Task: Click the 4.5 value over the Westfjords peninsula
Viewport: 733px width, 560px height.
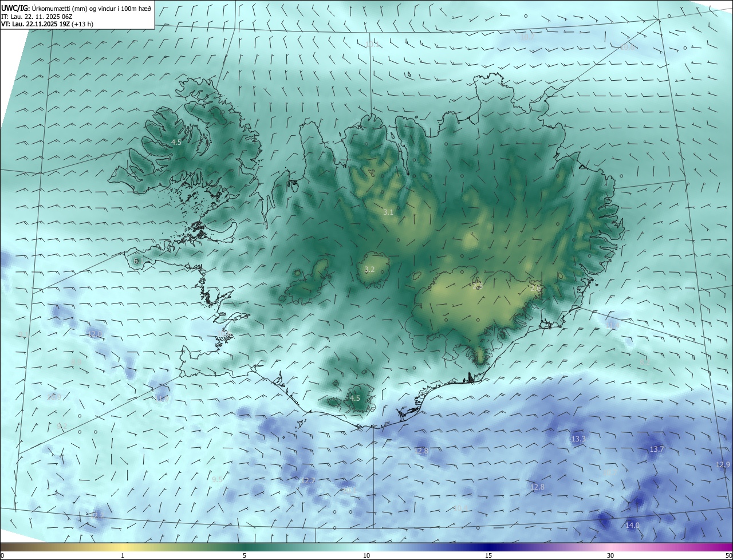Action: tap(176, 142)
